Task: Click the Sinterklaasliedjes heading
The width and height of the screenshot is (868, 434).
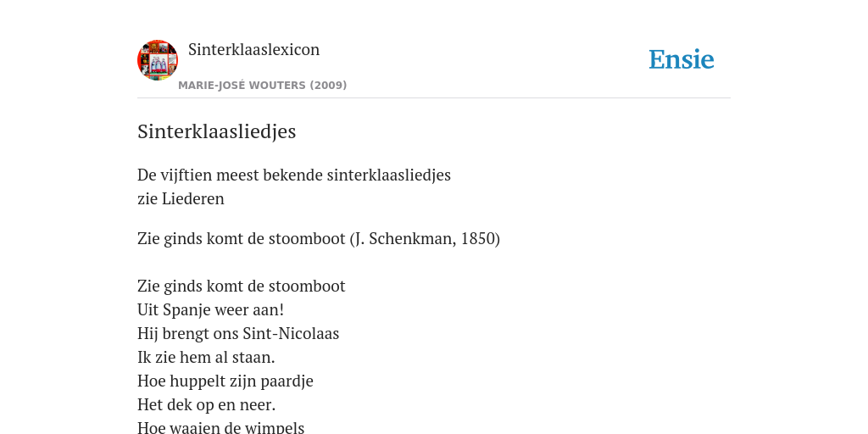Action: 216,131
